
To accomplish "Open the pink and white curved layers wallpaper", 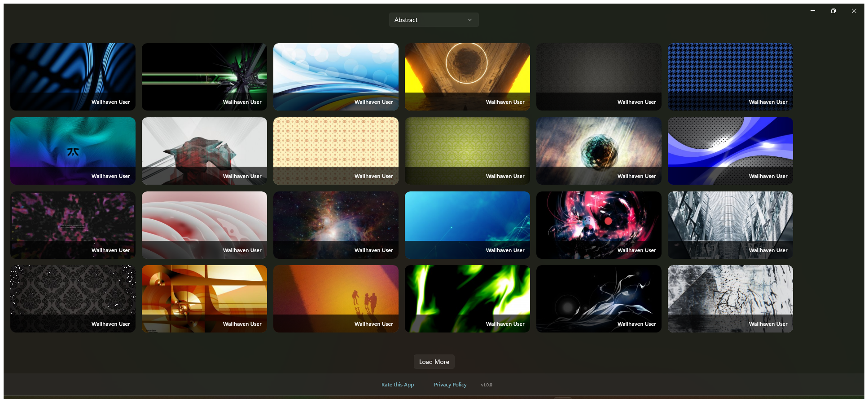I will tap(204, 225).
